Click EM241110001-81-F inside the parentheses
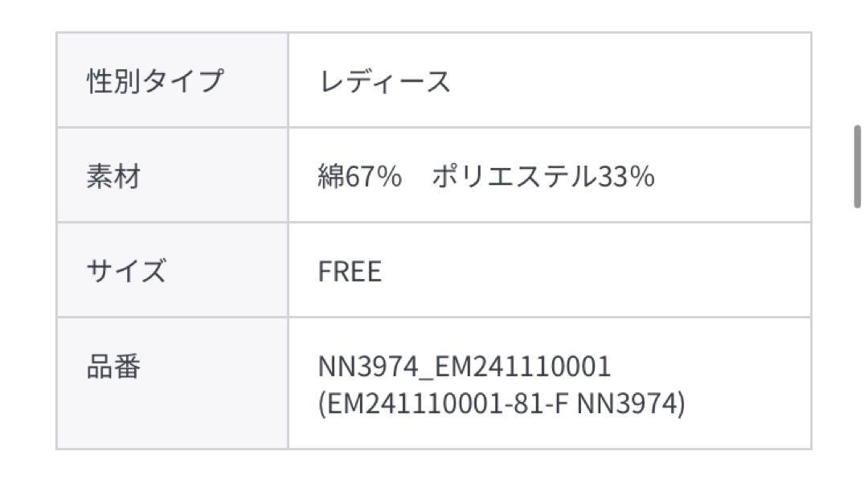868x488 pixels. click(448, 404)
